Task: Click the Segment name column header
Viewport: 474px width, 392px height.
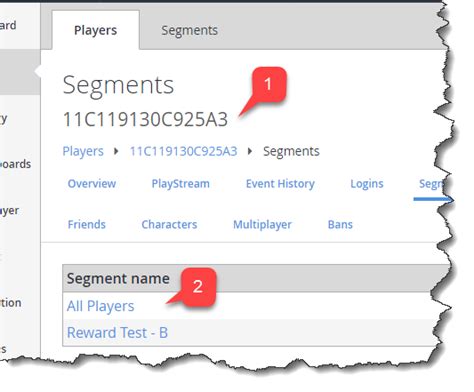Action: tap(118, 279)
